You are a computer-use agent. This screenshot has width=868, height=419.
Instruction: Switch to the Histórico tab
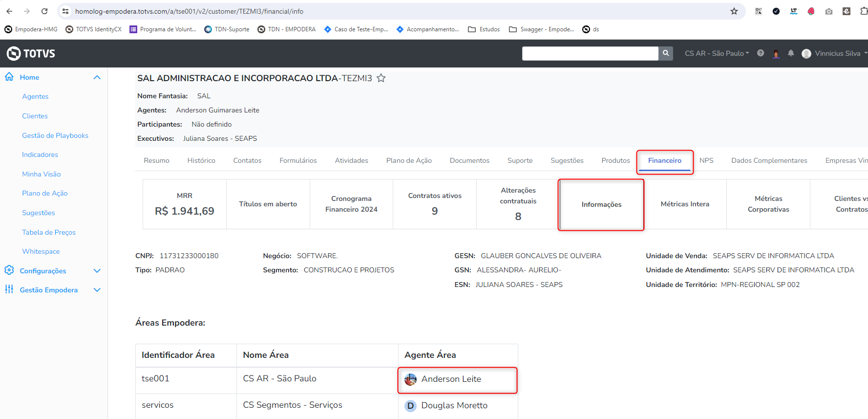point(201,160)
